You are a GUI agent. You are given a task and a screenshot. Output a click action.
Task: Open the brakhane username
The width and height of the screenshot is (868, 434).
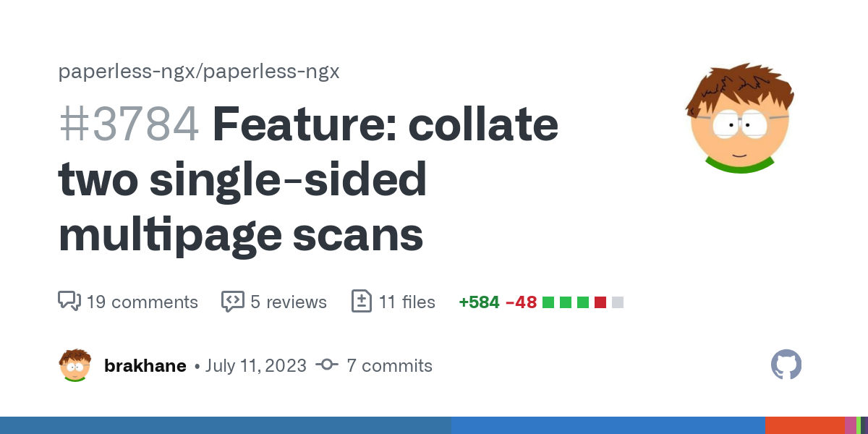point(145,366)
